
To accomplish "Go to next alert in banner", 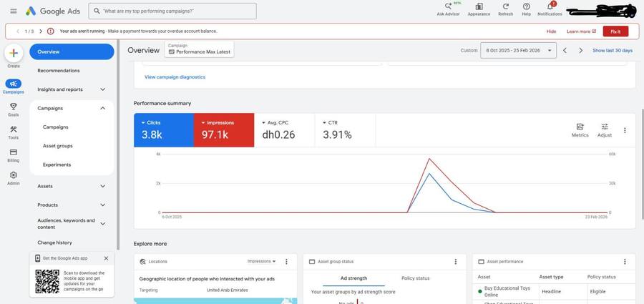I will tap(41, 31).
